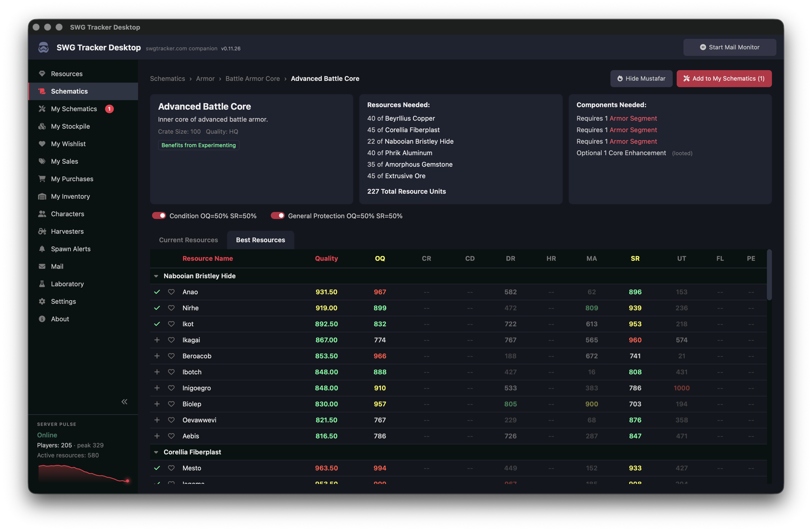This screenshot has height=531, width=812.
Task: Click the Resources diamond icon in sidebar
Action: coord(42,74)
